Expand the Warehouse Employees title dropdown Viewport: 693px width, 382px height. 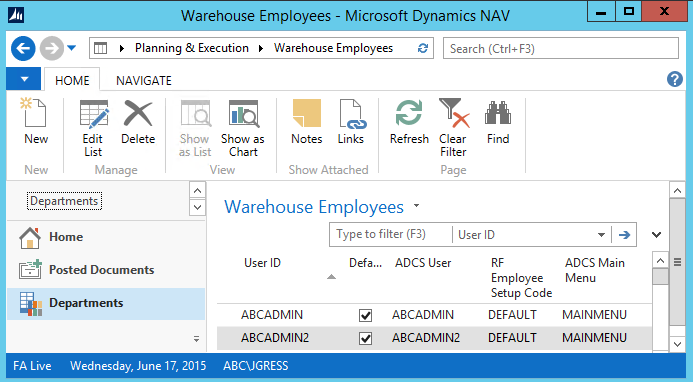click(x=416, y=206)
